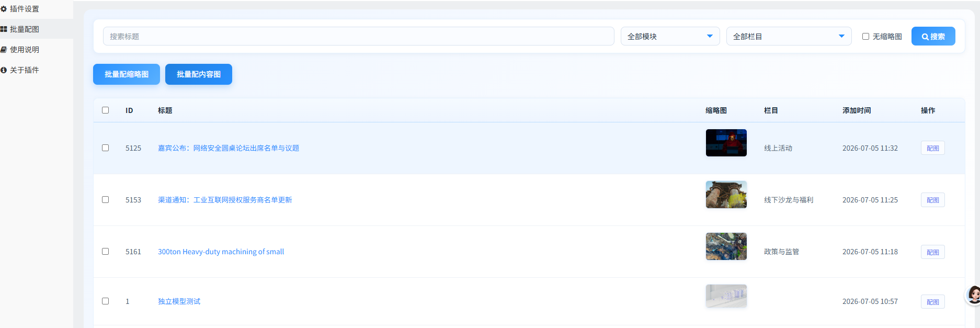This screenshot has width=980, height=328.
Task: Click the magnifier icon in 搜索 button
Action: [925, 37]
